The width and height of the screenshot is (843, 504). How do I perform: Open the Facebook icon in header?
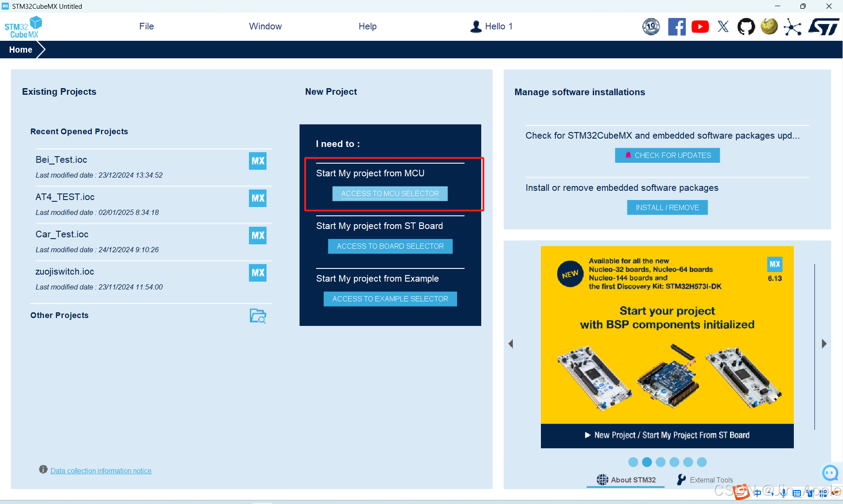click(x=677, y=27)
